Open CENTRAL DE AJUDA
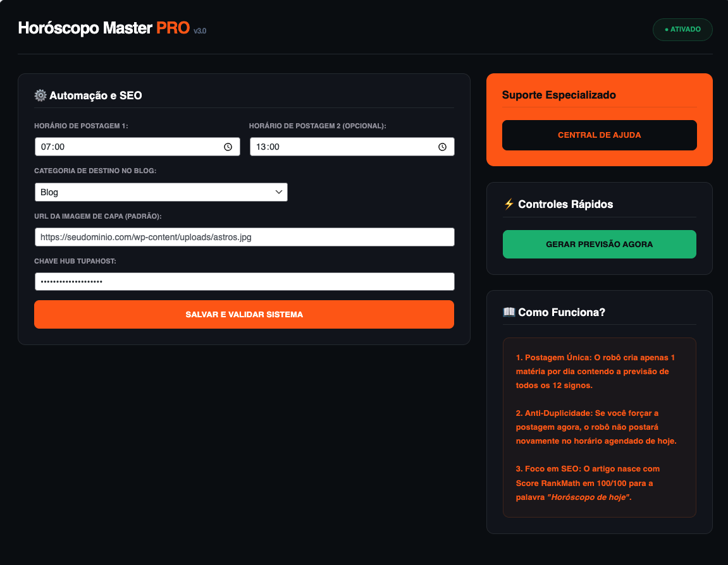728x565 pixels. [599, 135]
